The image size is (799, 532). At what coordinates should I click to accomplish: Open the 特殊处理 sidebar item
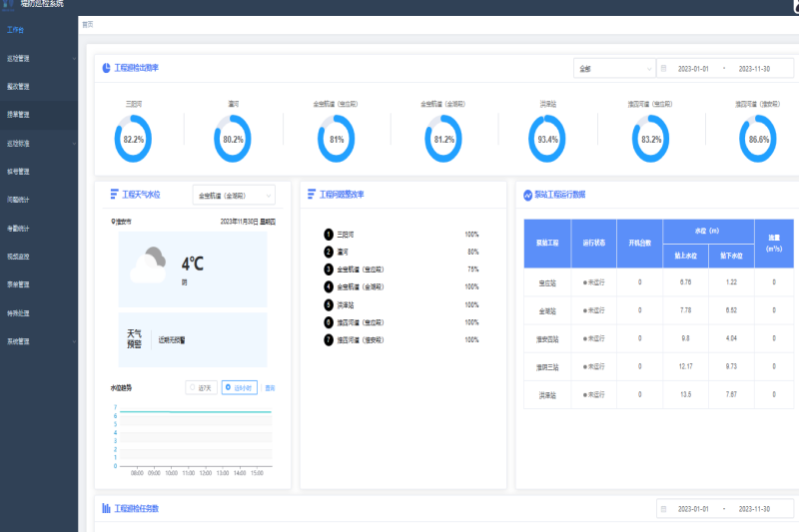(x=39, y=313)
